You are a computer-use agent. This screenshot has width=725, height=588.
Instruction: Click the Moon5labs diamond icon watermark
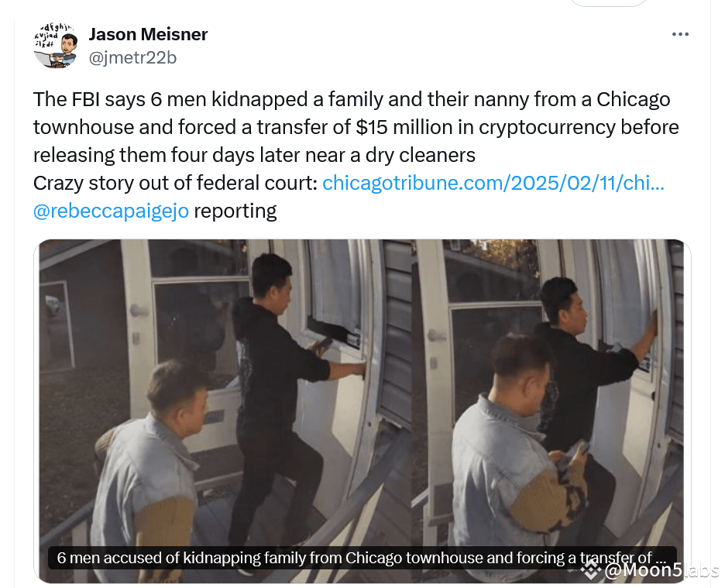pos(590,570)
